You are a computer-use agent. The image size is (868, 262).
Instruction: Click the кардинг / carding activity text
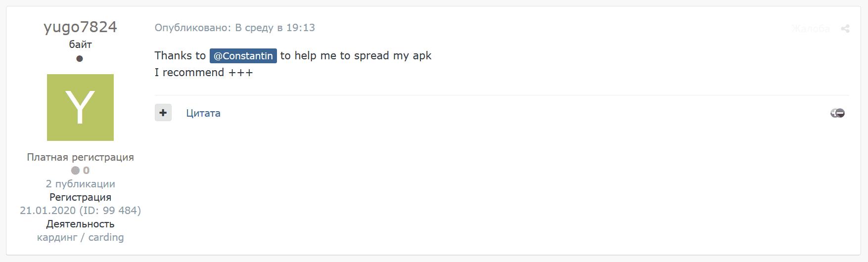point(80,237)
